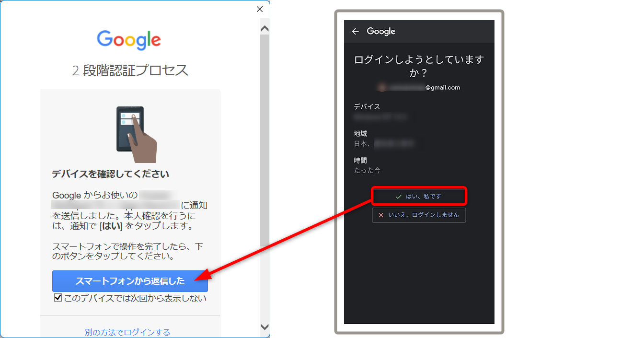Click the dialog scrollbar up arrow

264,29
